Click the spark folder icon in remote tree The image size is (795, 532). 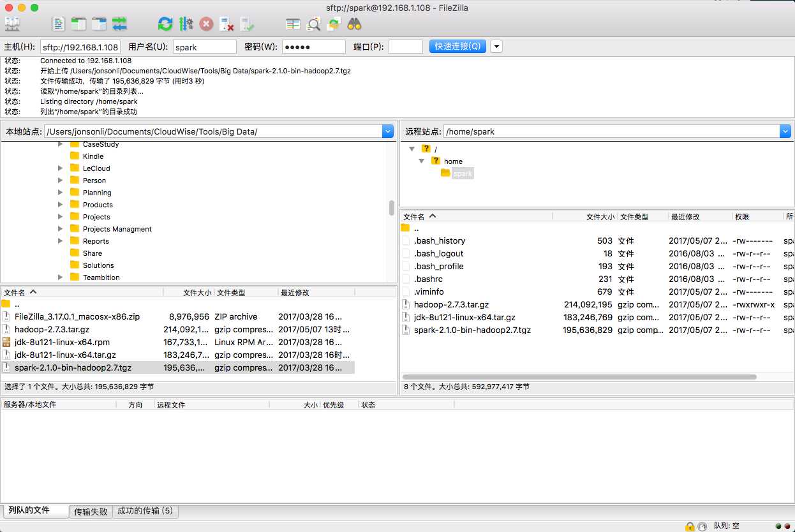click(x=445, y=174)
